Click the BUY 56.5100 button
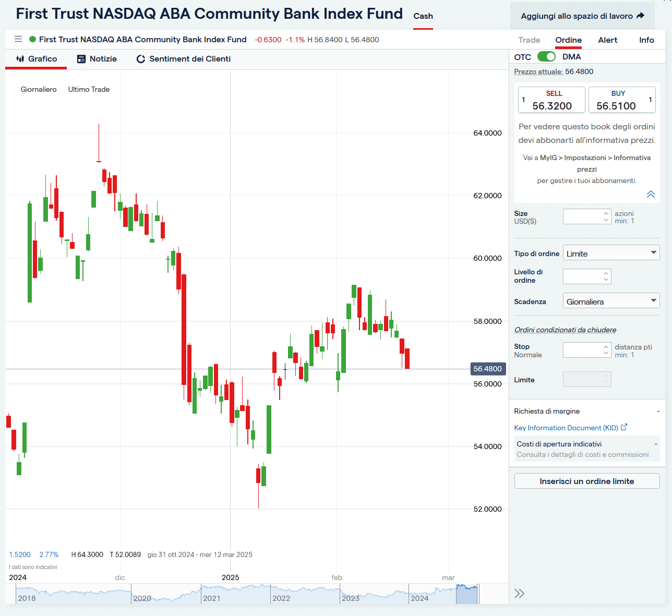672x616 pixels. coord(622,100)
